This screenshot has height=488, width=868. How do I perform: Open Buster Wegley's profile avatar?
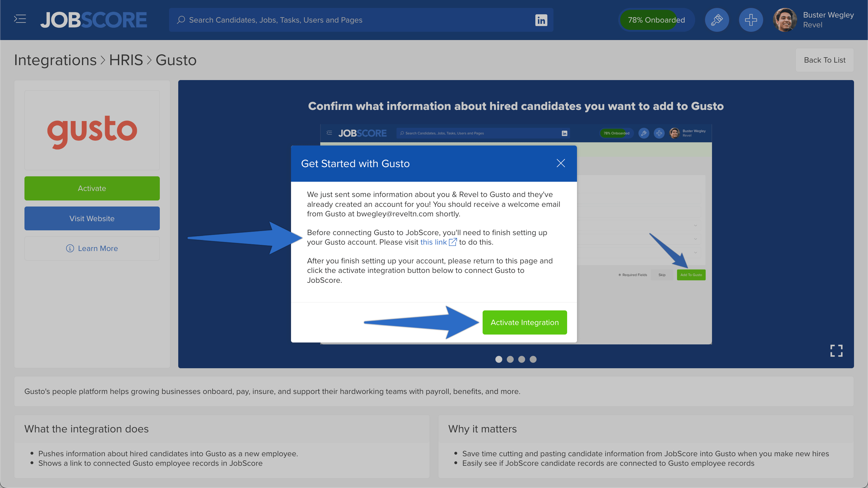pyautogui.click(x=785, y=20)
